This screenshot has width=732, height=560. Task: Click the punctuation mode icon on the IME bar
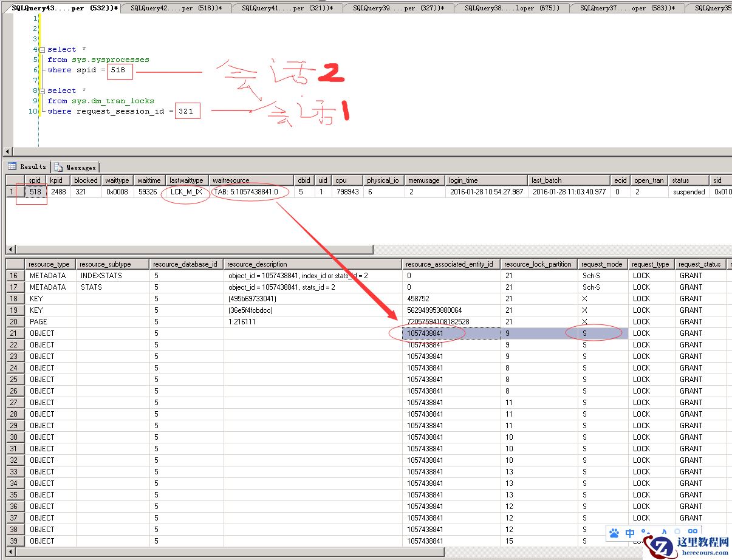click(x=645, y=532)
